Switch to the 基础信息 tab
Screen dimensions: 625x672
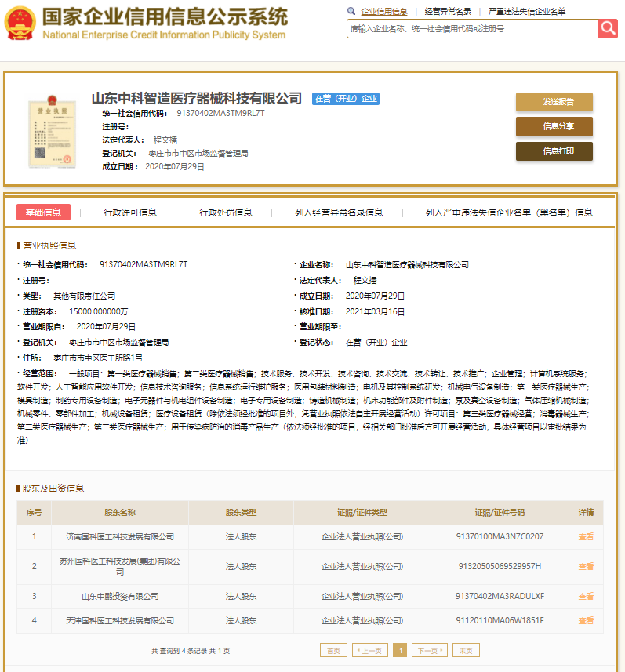[43, 212]
